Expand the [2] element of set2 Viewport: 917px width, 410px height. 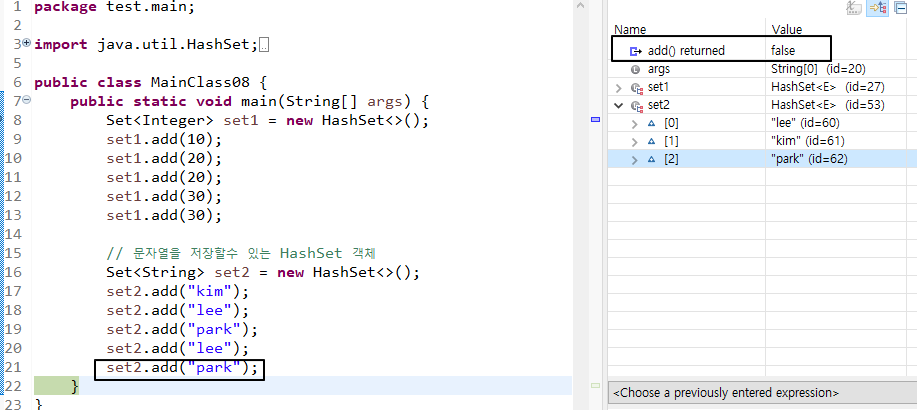pyautogui.click(x=635, y=159)
